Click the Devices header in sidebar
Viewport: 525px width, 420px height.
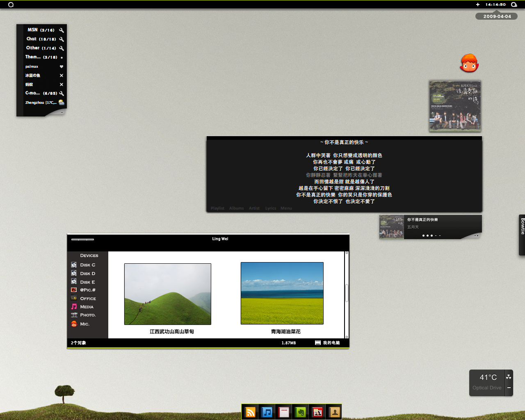89,256
